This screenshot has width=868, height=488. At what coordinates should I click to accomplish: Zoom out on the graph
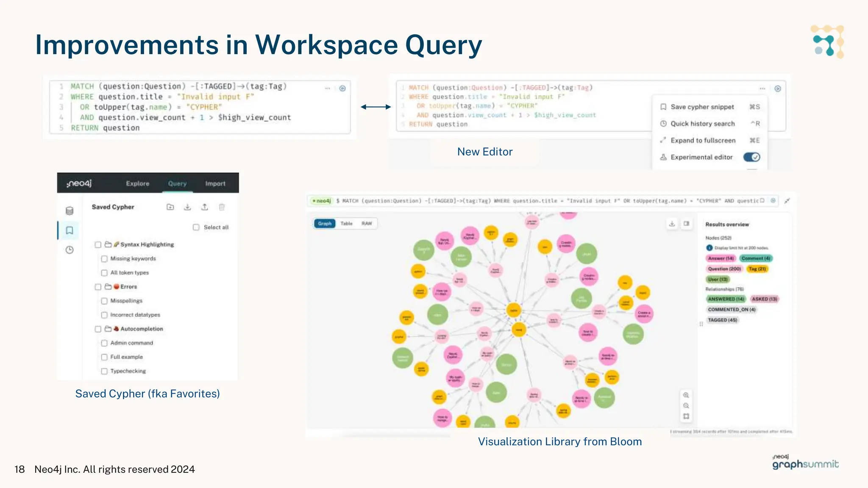click(686, 405)
